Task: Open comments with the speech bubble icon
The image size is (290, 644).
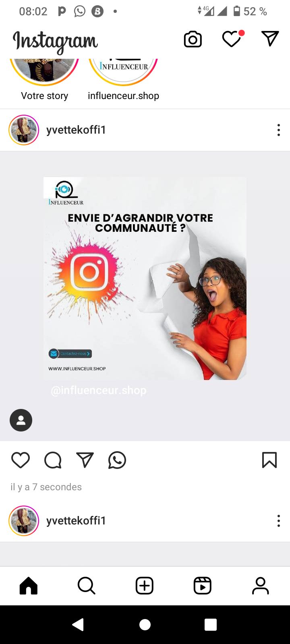Action: click(53, 460)
